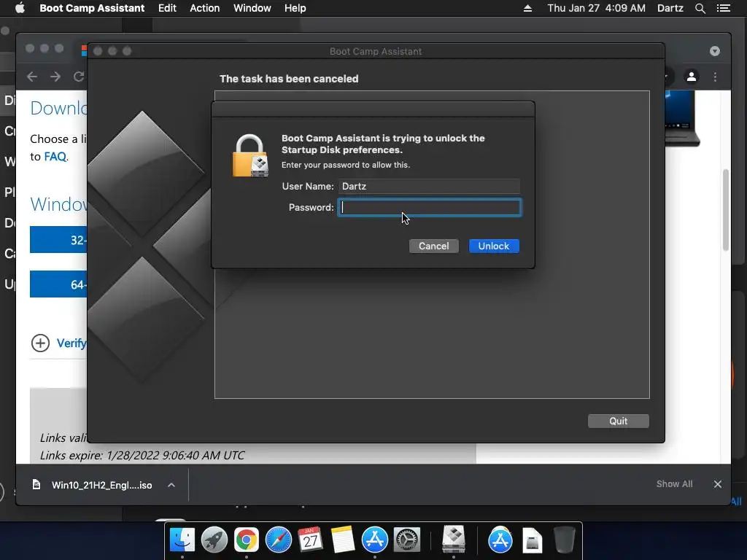Open Notification Center list icon
The height and width of the screenshot is (560, 747).
(723, 8)
